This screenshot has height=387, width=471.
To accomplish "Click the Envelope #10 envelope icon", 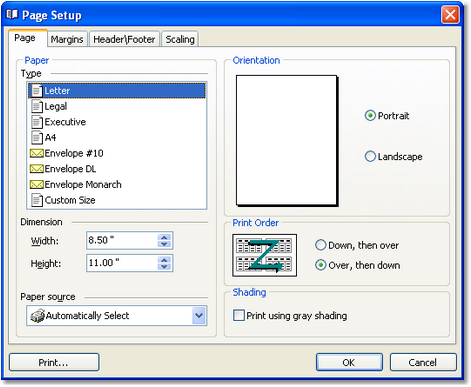I will pos(37,153).
